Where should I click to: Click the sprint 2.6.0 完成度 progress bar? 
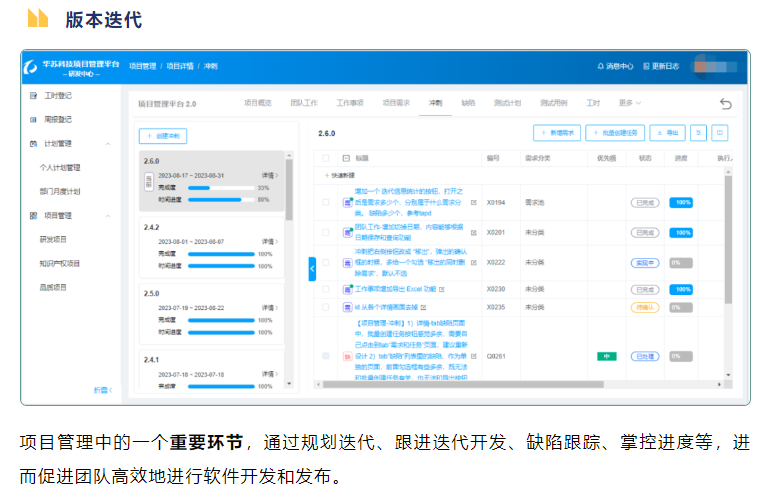click(221, 187)
